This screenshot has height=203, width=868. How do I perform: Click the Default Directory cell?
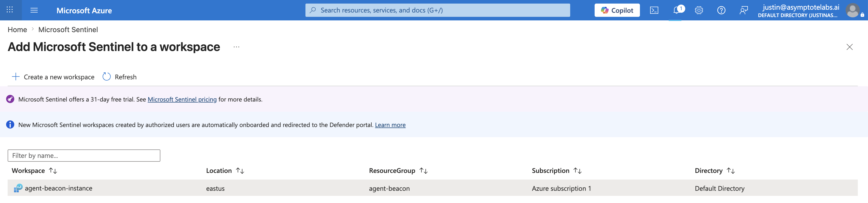click(719, 188)
